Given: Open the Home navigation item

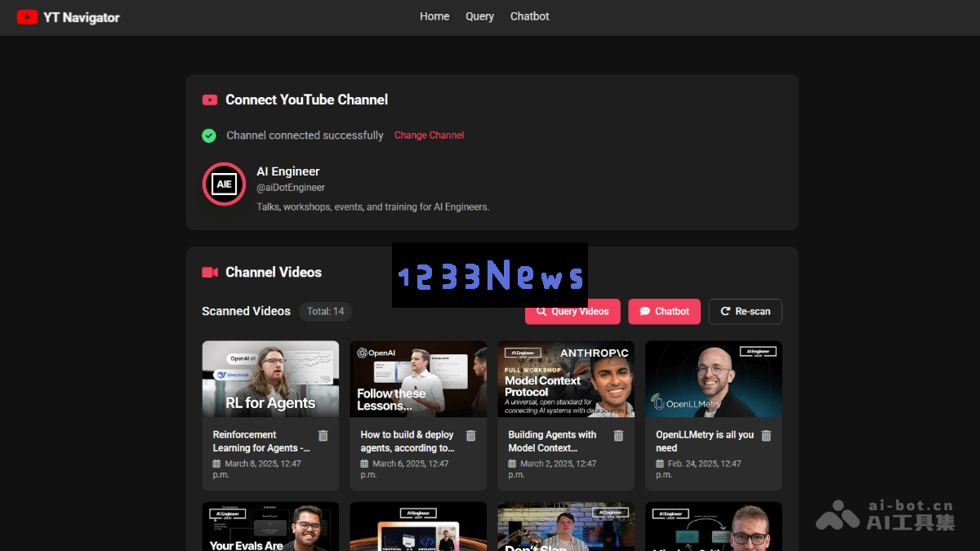Looking at the screenshot, I should (434, 16).
